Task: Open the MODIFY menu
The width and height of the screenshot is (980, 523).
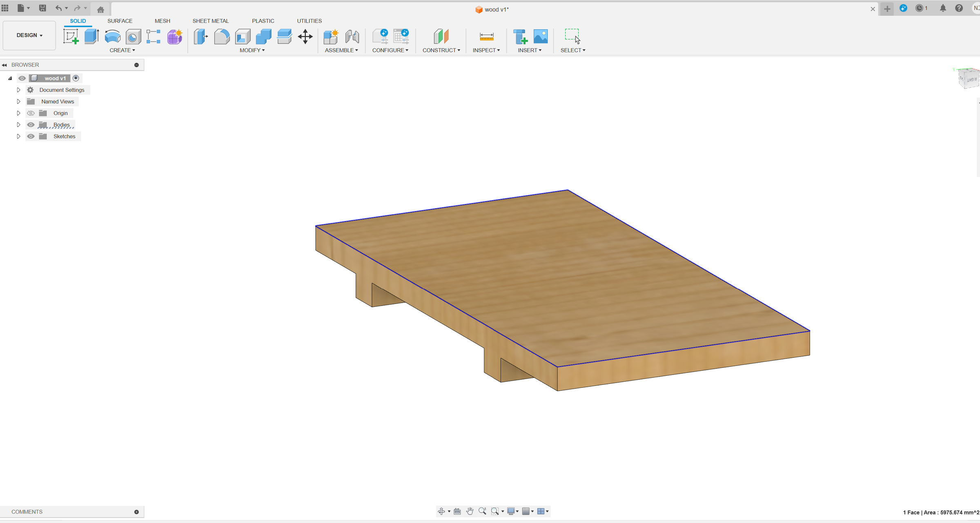Action: (x=252, y=50)
